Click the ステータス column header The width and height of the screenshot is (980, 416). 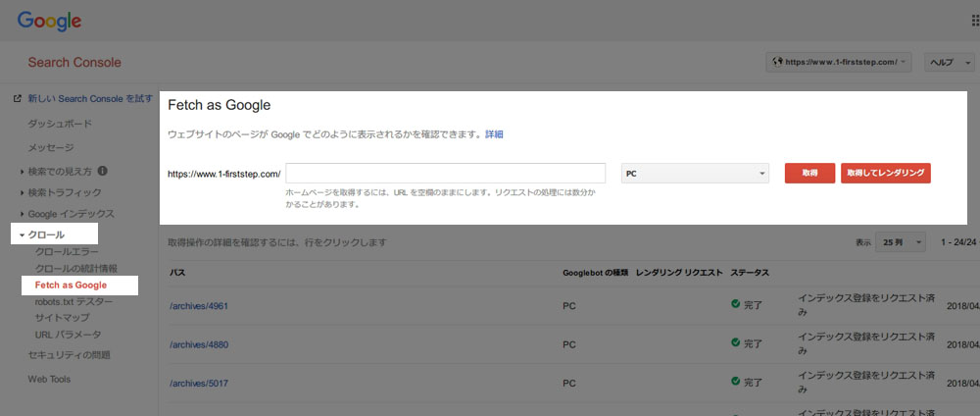coord(750,274)
